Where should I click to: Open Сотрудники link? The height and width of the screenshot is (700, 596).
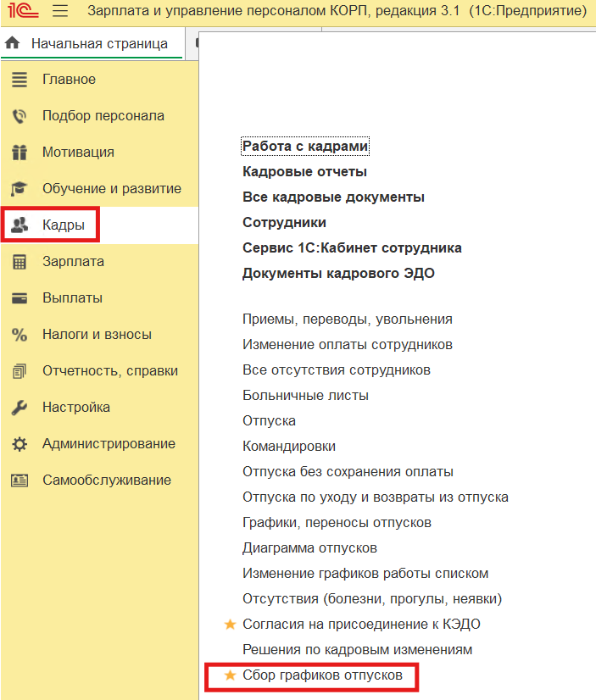coord(284,223)
